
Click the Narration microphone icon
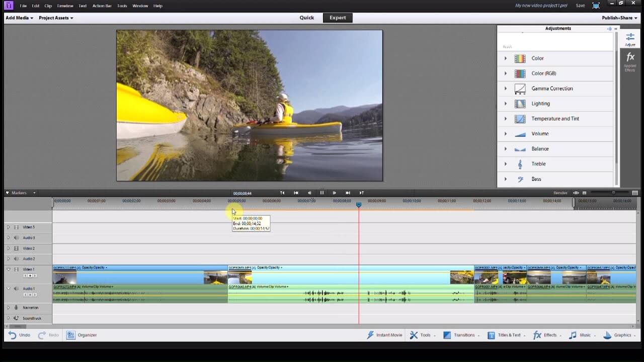(16, 308)
